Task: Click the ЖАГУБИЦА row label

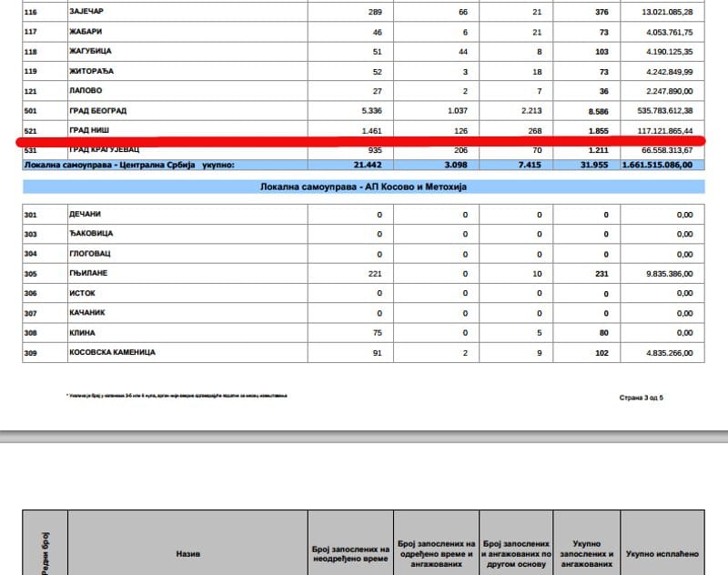Action: point(90,51)
